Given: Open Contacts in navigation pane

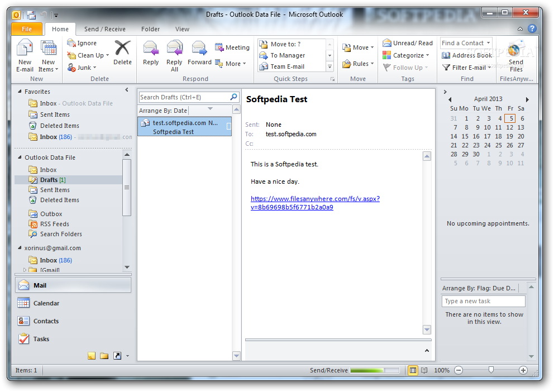Looking at the screenshot, I should pos(73,321).
